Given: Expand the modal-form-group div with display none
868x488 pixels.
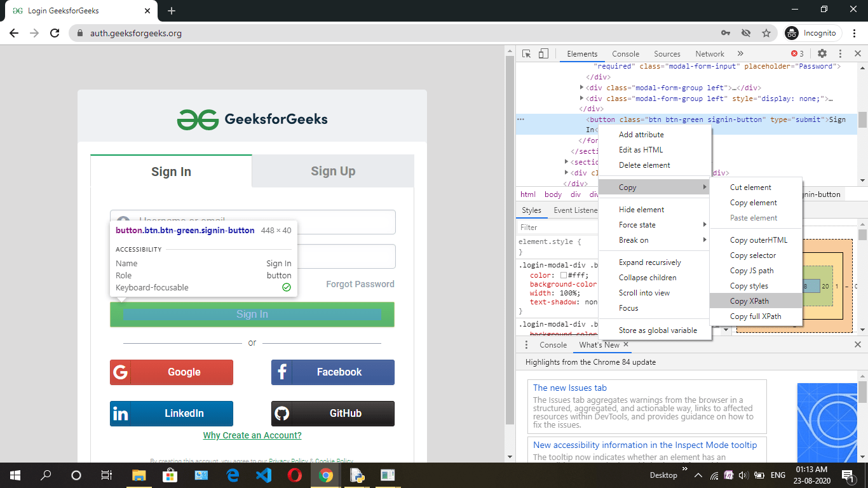Looking at the screenshot, I should (581, 98).
